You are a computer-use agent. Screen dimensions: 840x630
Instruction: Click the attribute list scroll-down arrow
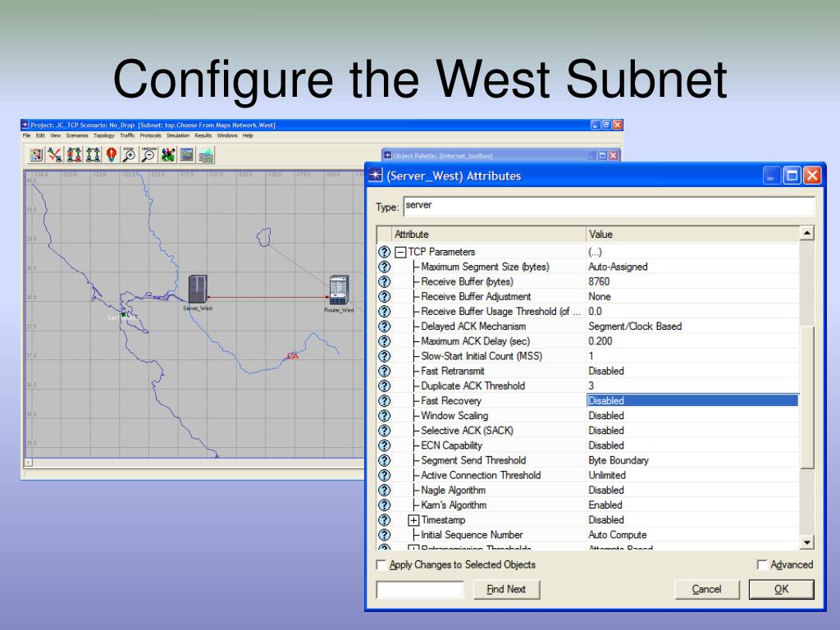[x=807, y=543]
